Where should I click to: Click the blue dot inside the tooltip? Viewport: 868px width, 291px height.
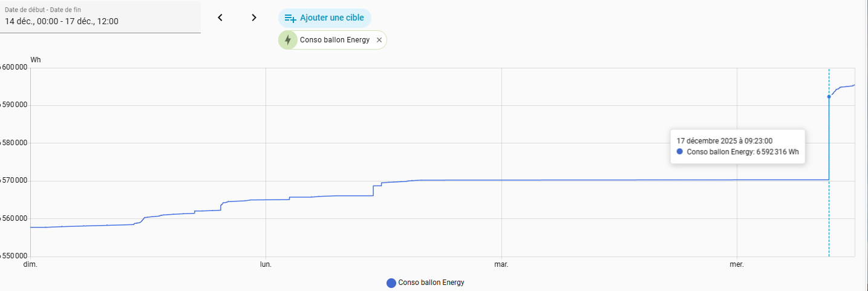click(680, 152)
